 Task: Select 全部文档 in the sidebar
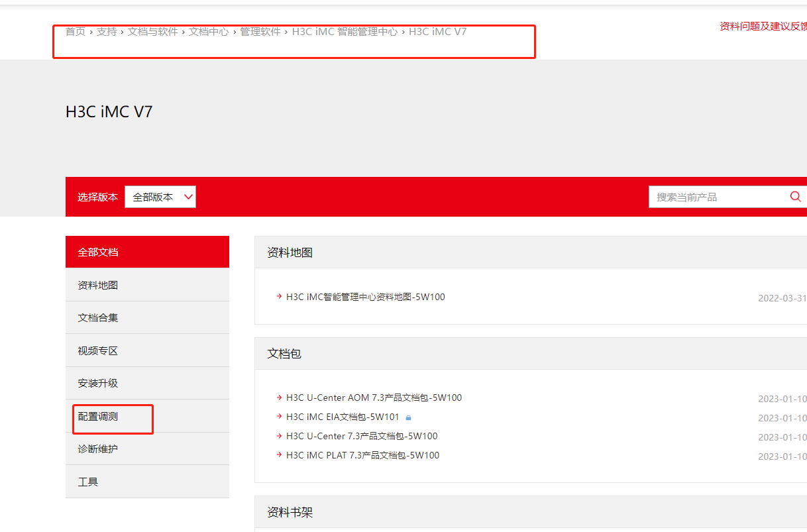pyautogui.click(x=147, y=252)
